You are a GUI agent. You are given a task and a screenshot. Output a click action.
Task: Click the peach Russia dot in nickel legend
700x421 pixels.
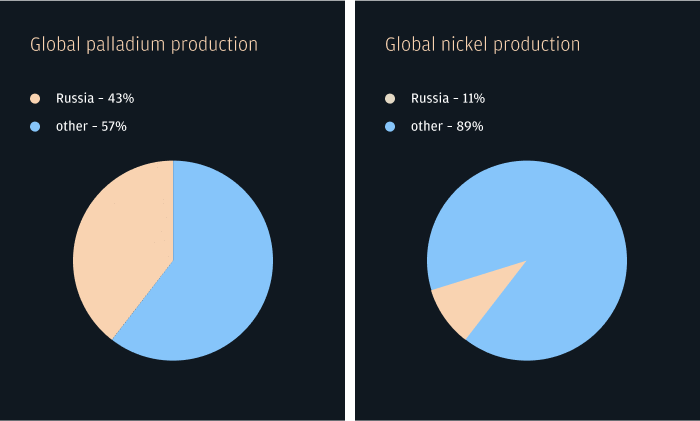pos(390,99)
